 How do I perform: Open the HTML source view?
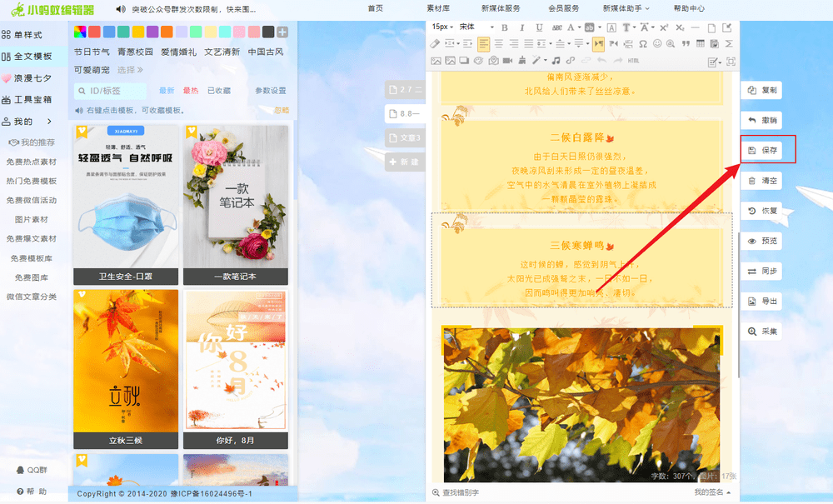tap(633, 61)
